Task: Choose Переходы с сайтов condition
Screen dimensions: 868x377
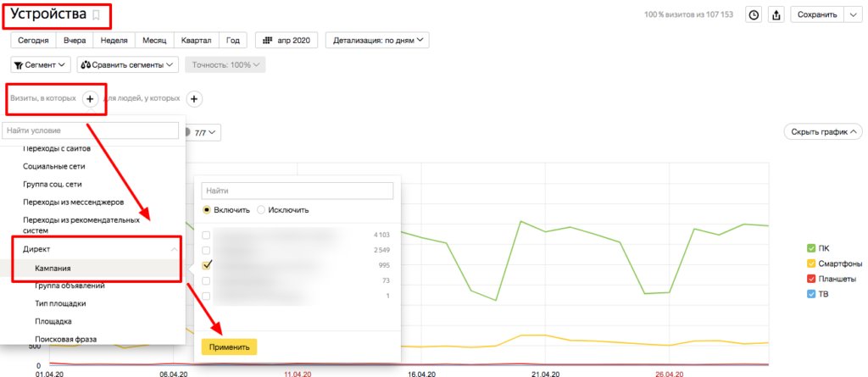Action: [x=57, y=148]
